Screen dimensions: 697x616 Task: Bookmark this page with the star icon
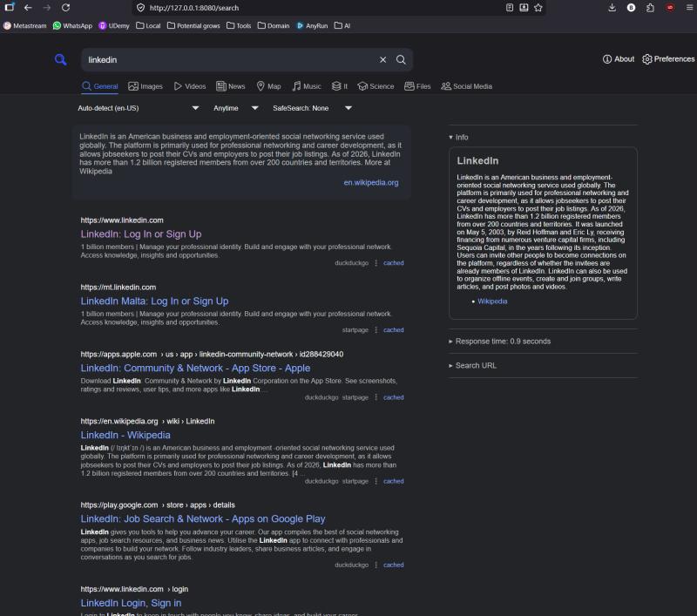pyautogui.click(x=538, y=8)
